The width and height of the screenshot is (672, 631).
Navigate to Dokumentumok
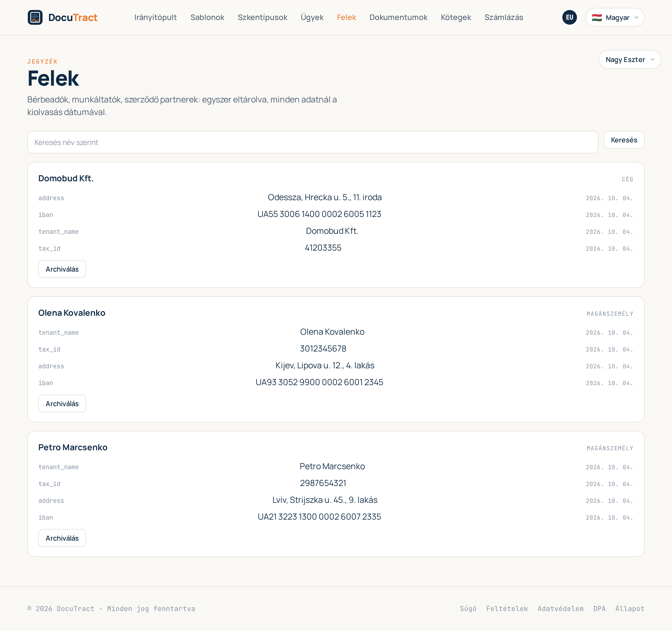click(398, 17)
